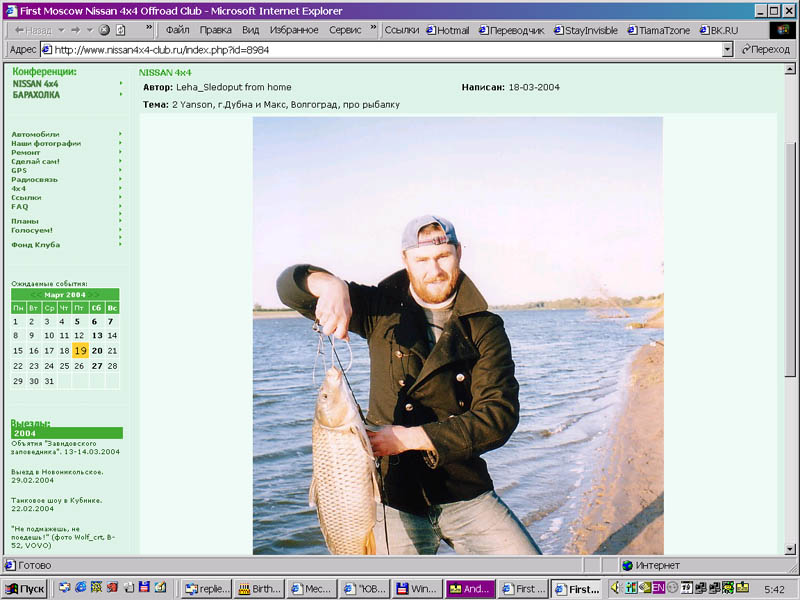Open the Forward button history dropdown arrow

pos(90,30)
